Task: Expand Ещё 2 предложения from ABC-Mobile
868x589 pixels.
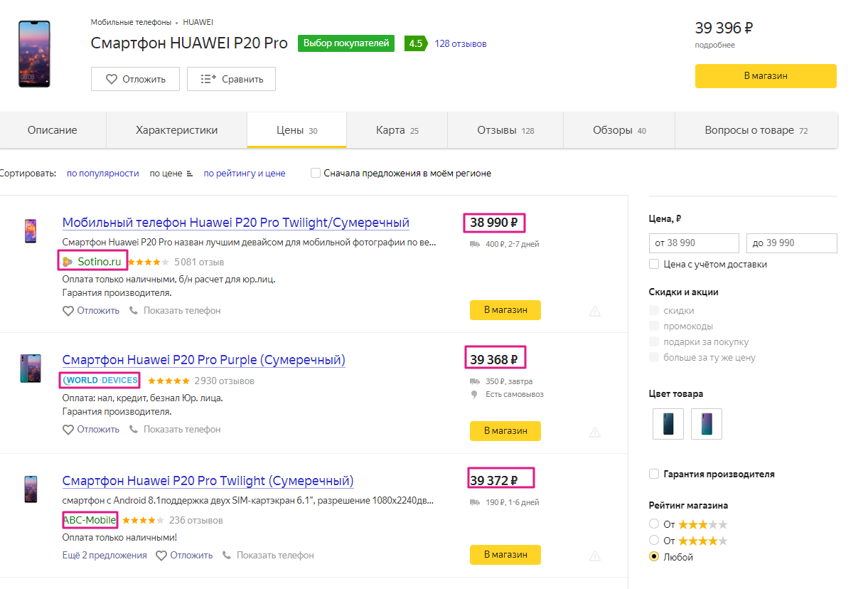Action: pos(105,556)
